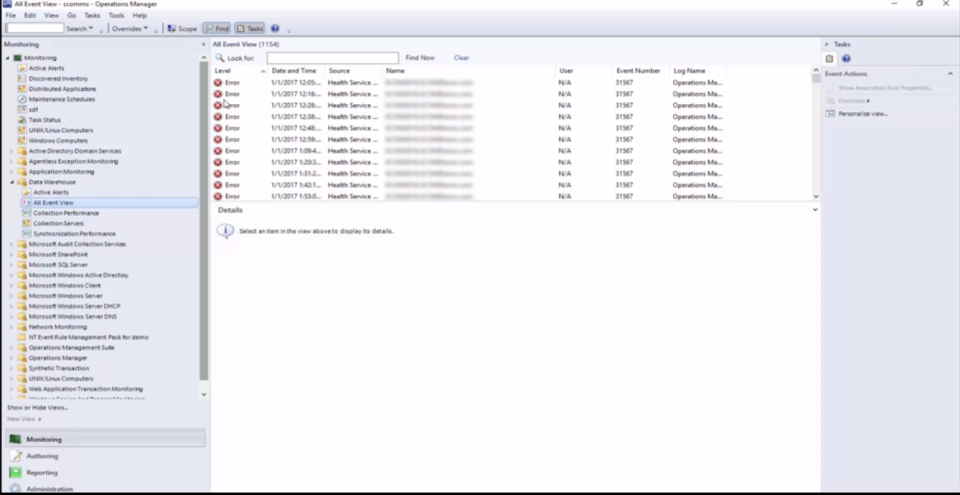Screen dimensions: 960x495
Task: Open the Search dropdown in toolbar
Action: (80, 29)
